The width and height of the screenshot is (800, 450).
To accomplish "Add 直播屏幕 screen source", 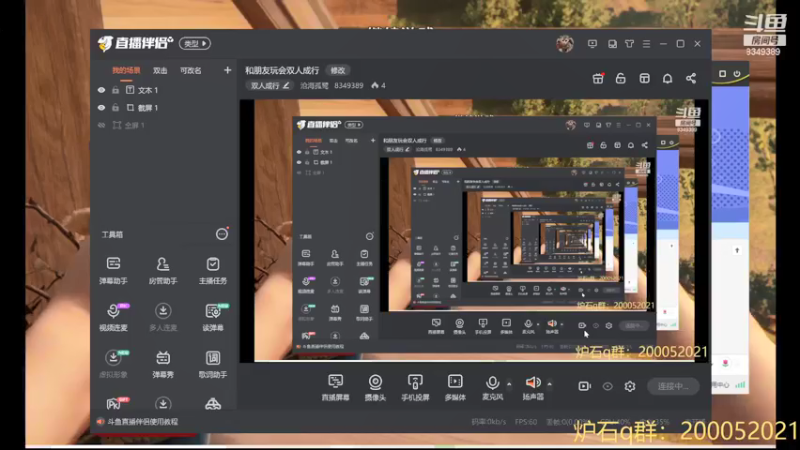I will 335,387.
